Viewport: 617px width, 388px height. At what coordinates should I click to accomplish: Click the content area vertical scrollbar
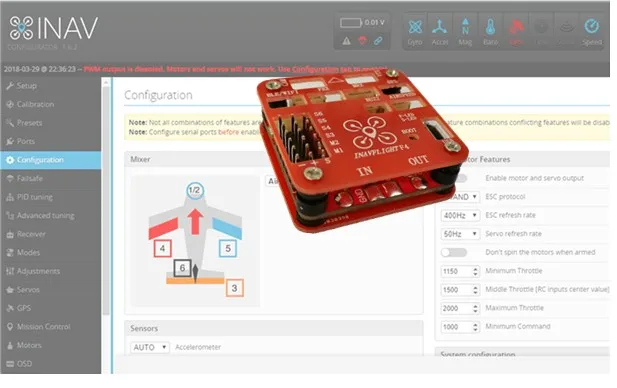point(105,201)
